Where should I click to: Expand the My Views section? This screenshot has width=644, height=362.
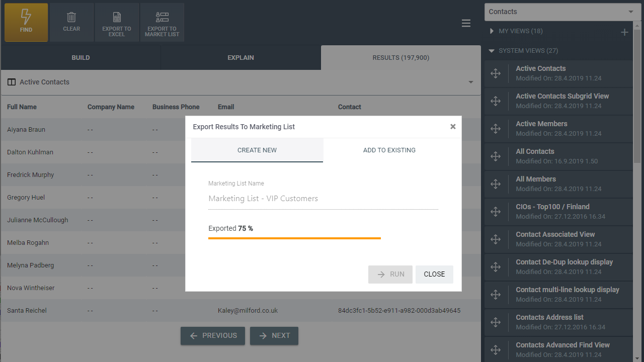(x=492, y=31)
